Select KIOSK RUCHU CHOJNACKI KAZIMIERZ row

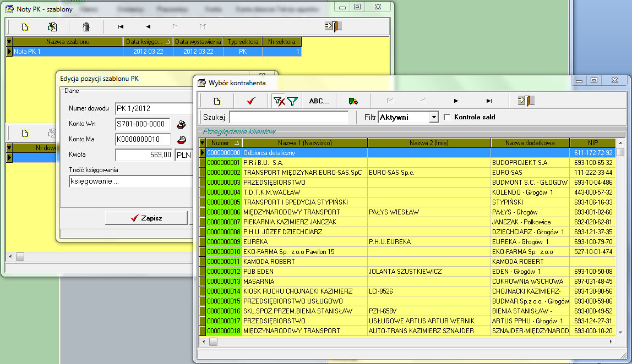click(x=407, y=291)
